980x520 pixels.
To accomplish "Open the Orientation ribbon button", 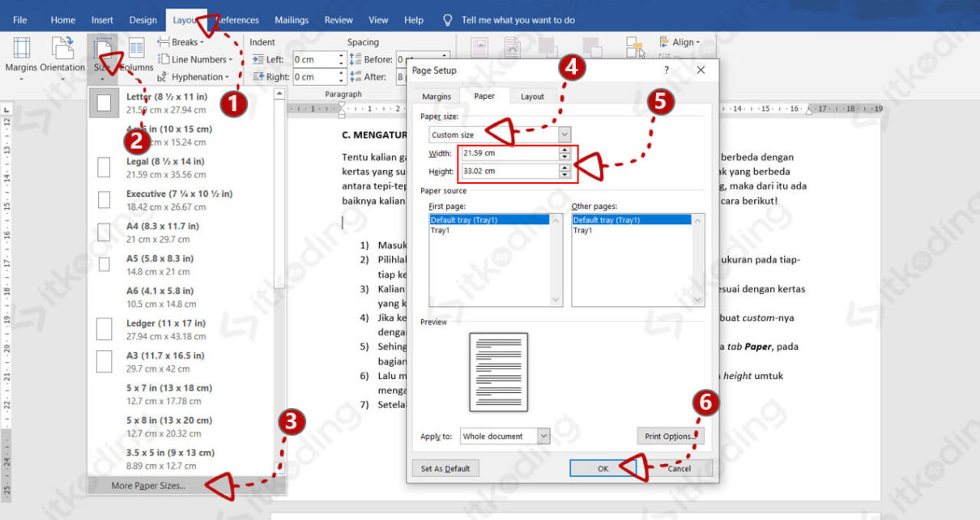I will (62, 57).
